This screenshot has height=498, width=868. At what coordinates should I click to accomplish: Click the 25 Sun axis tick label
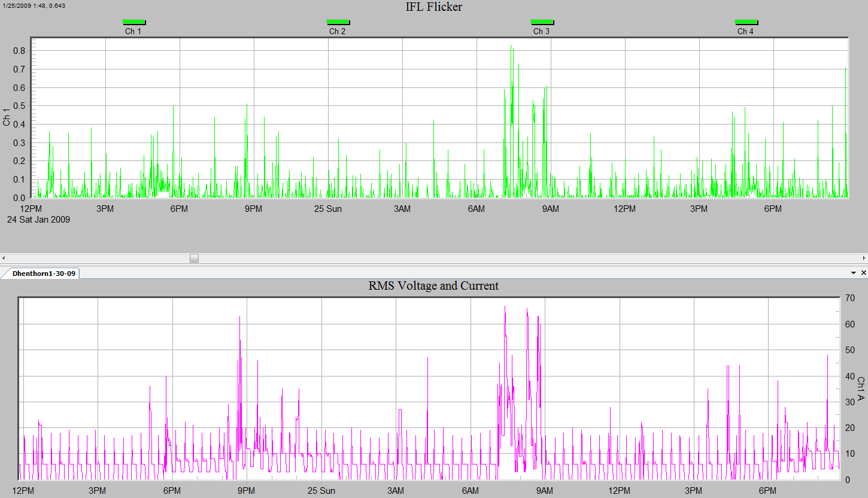327,209
